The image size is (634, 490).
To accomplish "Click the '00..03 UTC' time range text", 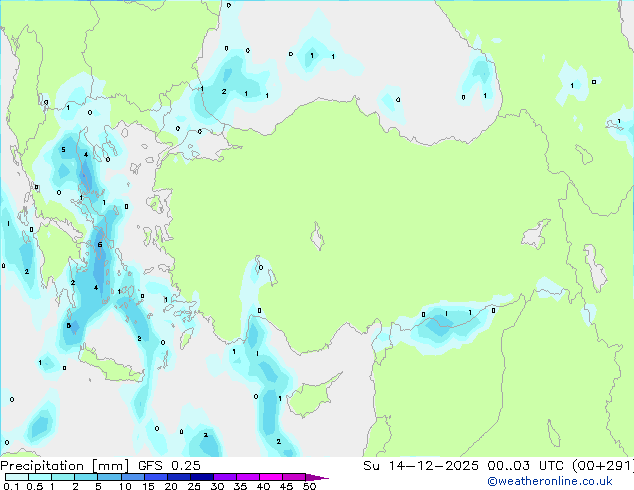I will point(525,466).
